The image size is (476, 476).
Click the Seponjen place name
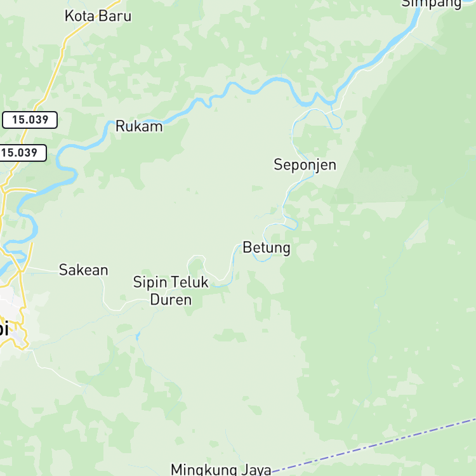(305, 165)
